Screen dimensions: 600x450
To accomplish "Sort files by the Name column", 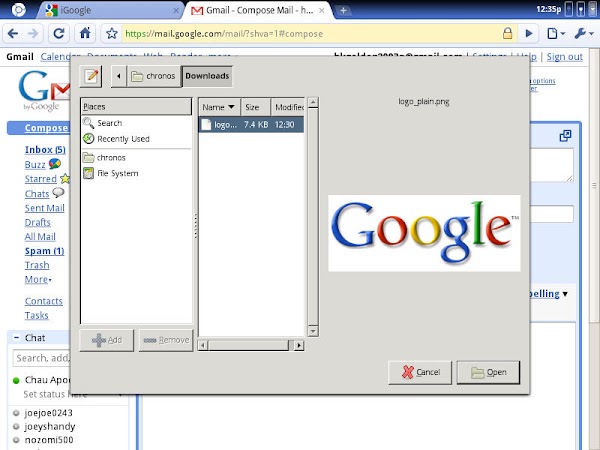I will pos(219,107).
